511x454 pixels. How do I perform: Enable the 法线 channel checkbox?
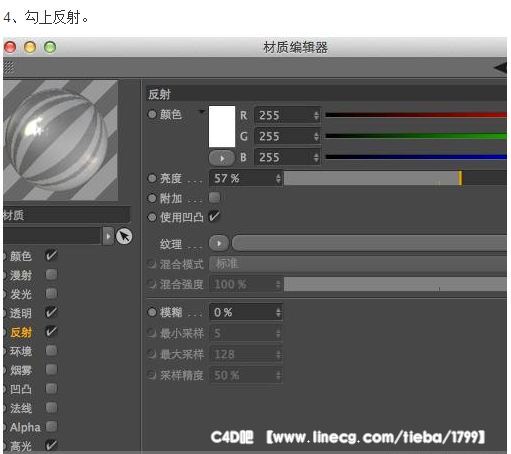(51, 407)
